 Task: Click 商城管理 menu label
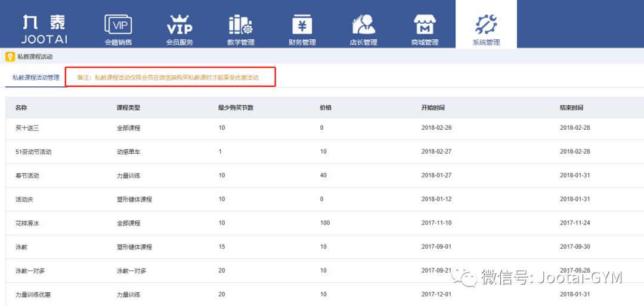[x=425, y=42]
